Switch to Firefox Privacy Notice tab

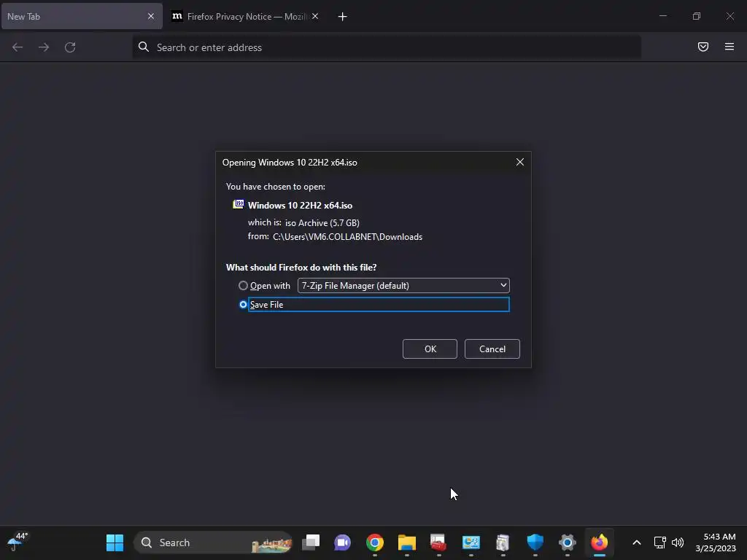(245, 16)
